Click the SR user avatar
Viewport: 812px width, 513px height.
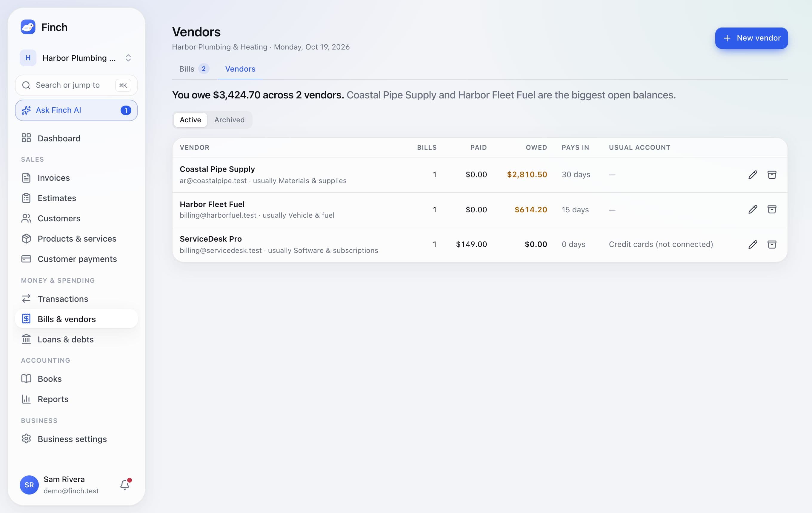pyautogui.click(x=29, y=485)
